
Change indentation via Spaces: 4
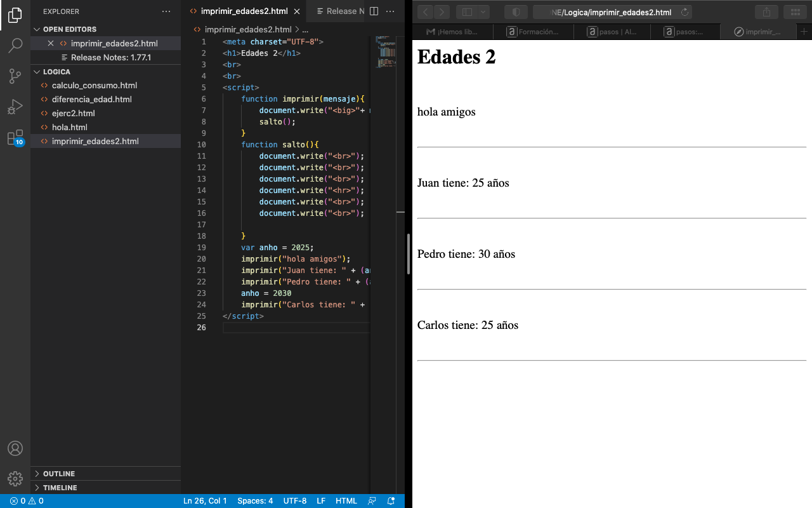click(x=255, y=501)
